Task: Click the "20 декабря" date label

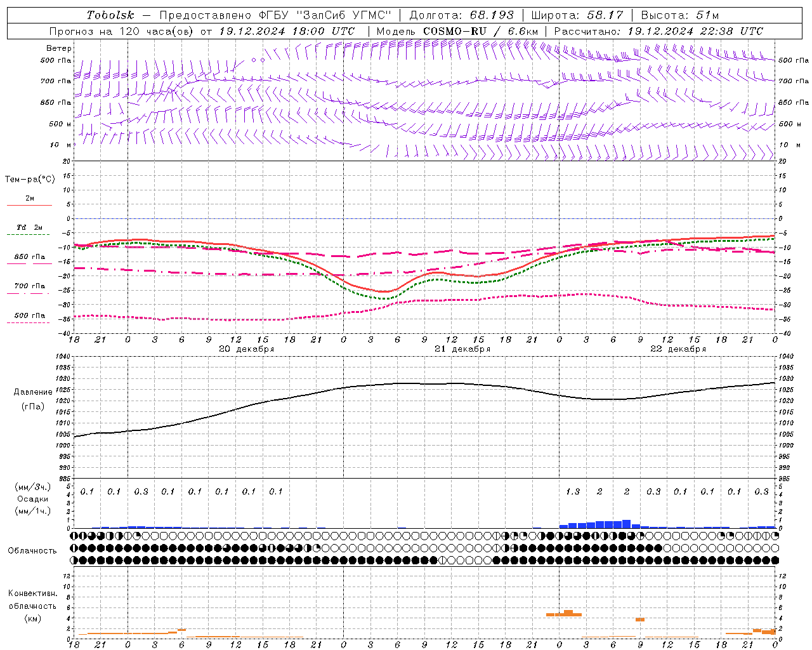Action: 246,349
